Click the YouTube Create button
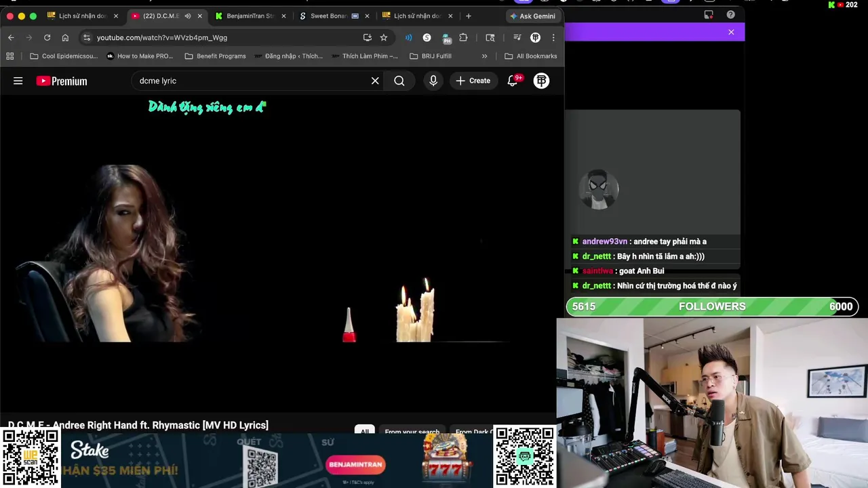Viewport: 868px width, 488px height. coord(473,81)
